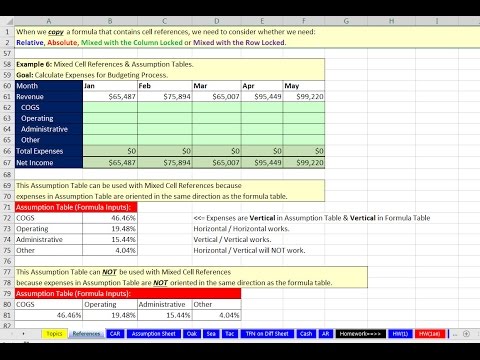Switch to the Cash sheet tab
Screen dimensions: 480x360
[306, 334]
